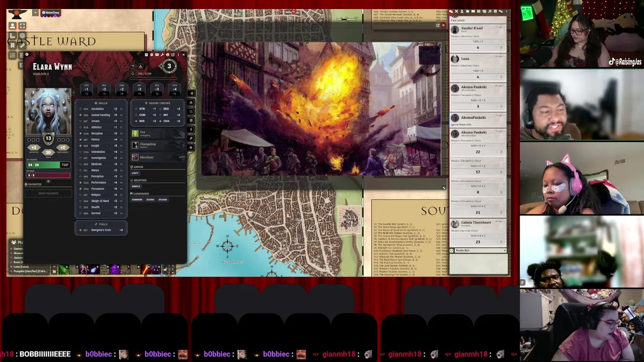Roll the Insight skill check
The height and width of the screenshot is (362, 644).
click(96, 146)
